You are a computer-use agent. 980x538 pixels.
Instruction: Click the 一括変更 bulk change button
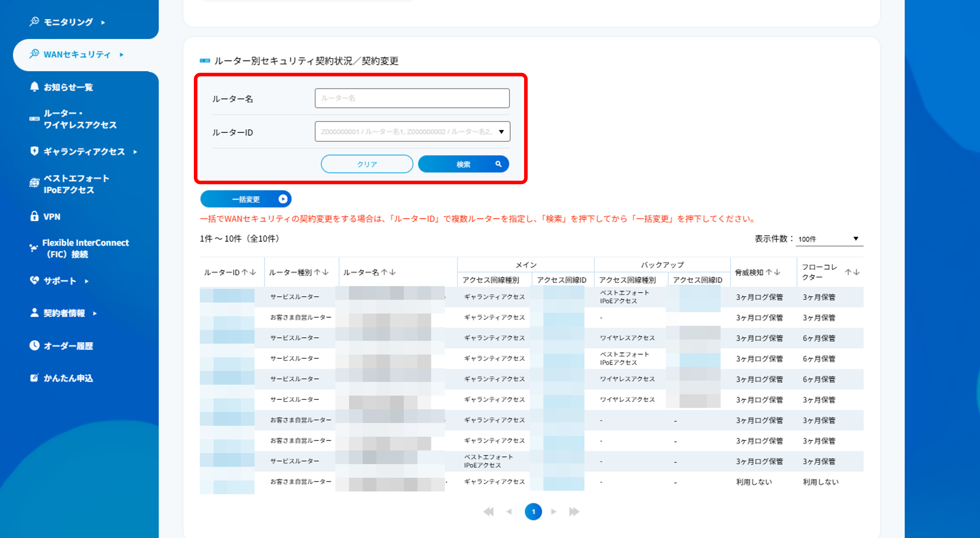tap(245, 199)
